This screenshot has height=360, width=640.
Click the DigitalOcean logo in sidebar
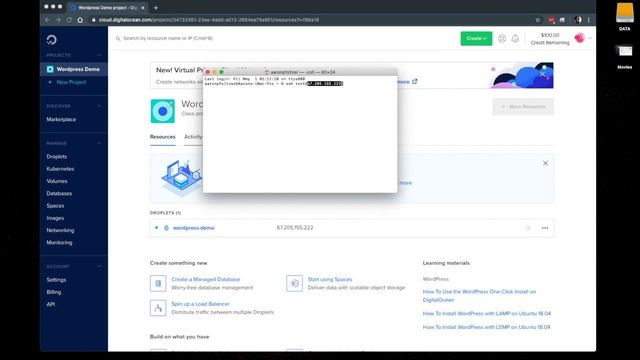pyautogui.click(x=51, y=40)
